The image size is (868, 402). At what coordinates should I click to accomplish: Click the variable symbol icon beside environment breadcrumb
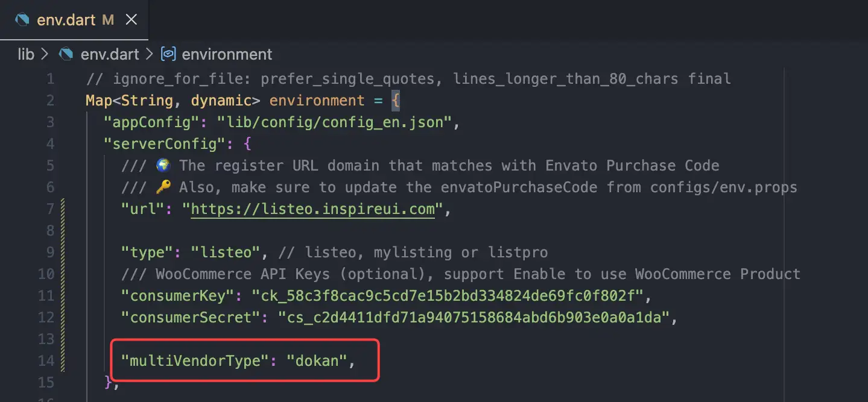[x=168, y=54]
